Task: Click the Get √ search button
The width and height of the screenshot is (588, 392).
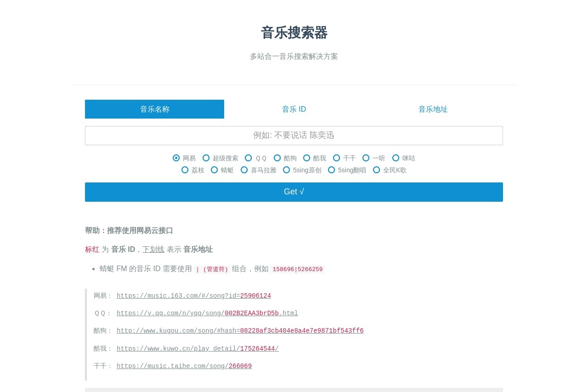Action: click(294, 192)
